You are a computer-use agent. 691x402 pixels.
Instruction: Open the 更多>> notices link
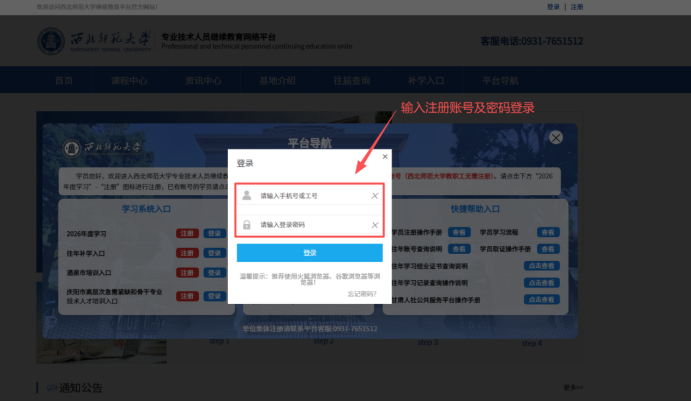click(573, 387)
